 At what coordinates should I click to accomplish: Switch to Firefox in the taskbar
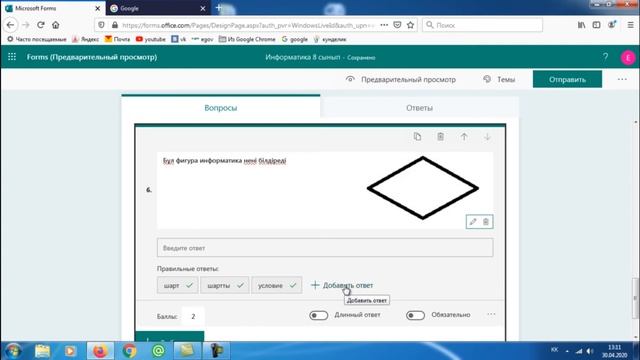point(100,351)
